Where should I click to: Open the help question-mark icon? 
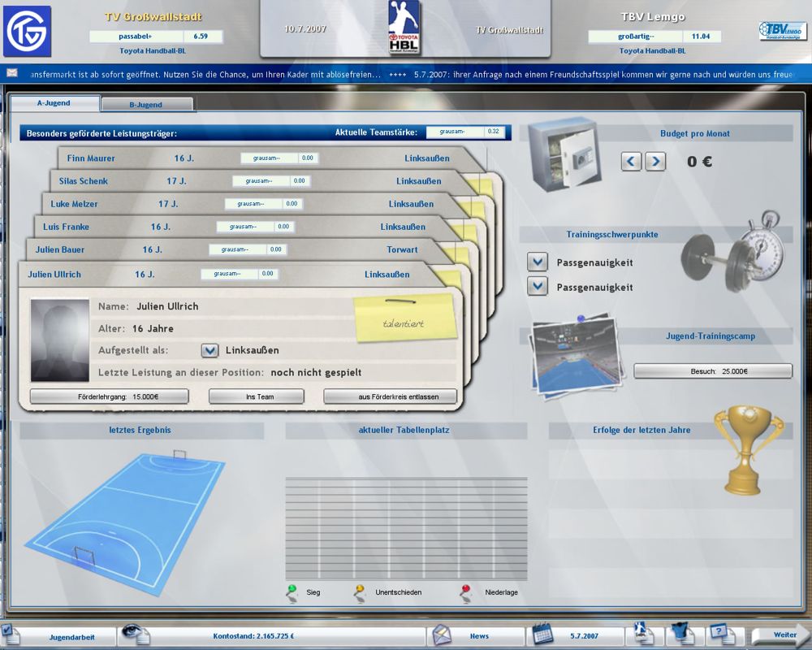[x=720, y=634]
